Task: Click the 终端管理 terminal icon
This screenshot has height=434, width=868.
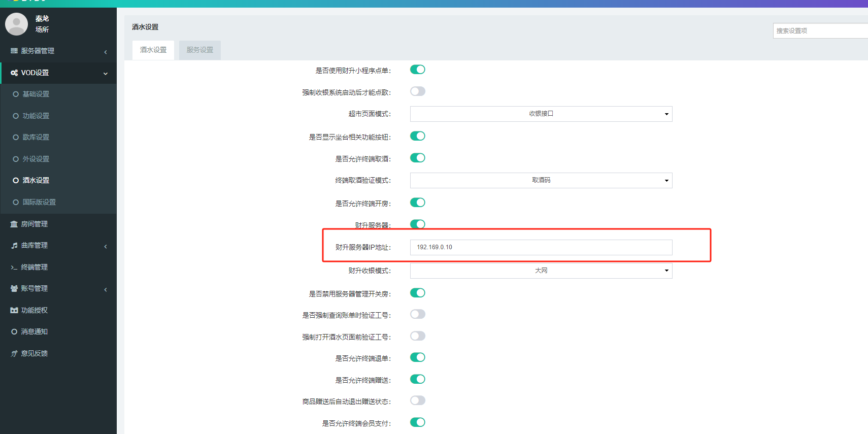Action: (14, 267)
